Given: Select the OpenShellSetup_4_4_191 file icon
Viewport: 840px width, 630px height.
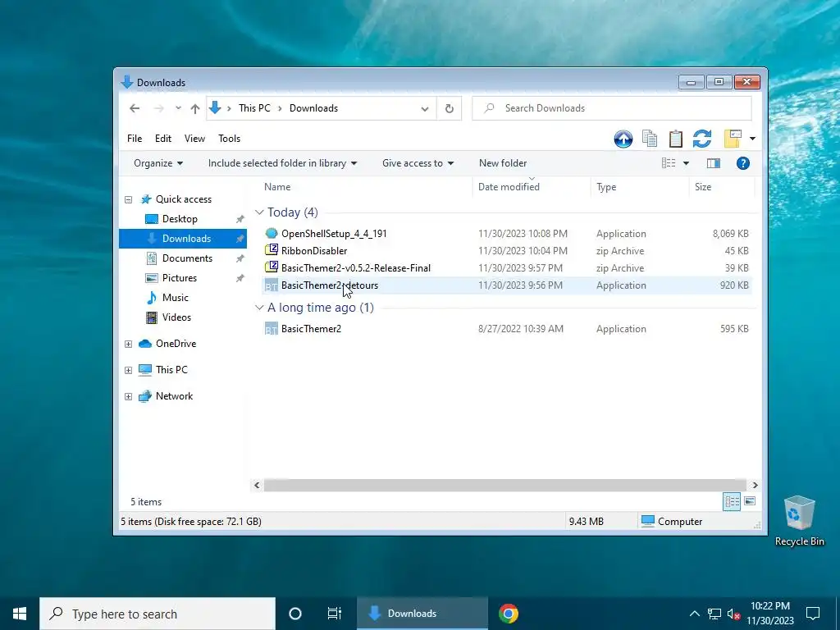Looking at the screenshot, I should click(x=271, y=234).
